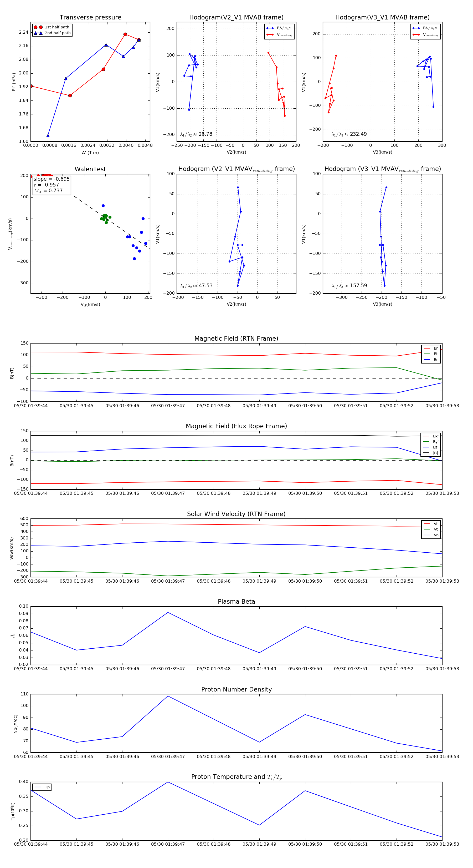Select the 'Bt' legend entry
This screenshot has width=473, height=868.
pos(431,354)
